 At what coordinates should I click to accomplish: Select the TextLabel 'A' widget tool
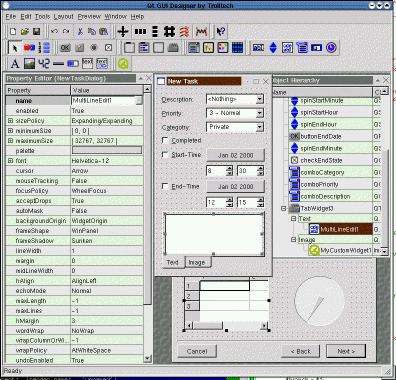(15, 64)
